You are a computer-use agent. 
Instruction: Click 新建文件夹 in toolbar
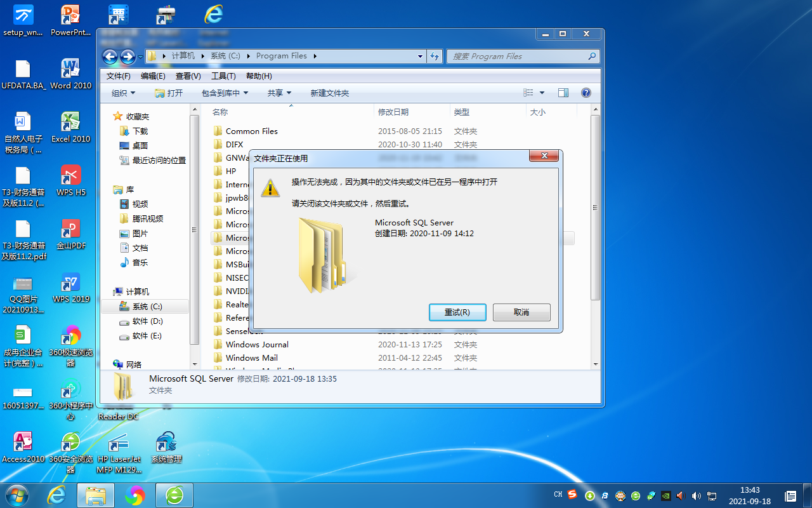tap(329, 93)
